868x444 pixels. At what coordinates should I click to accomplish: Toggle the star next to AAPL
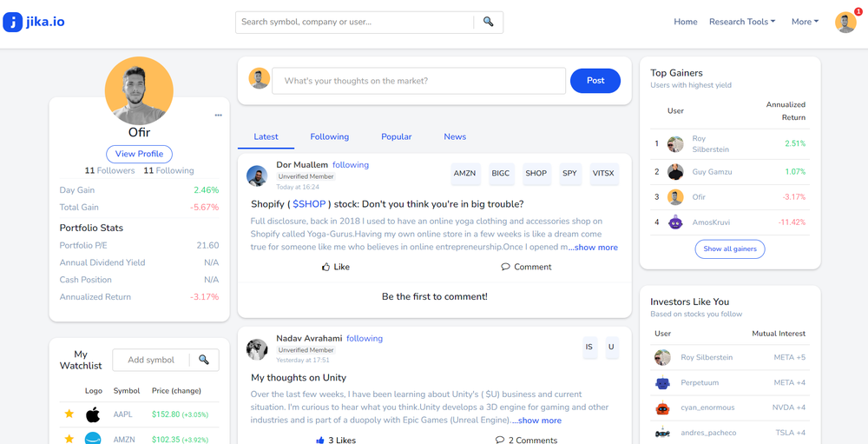[x=69, y=414]
